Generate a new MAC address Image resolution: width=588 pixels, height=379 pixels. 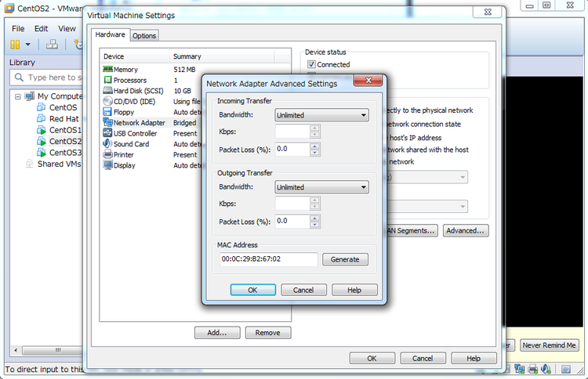(x=345, y=259)
